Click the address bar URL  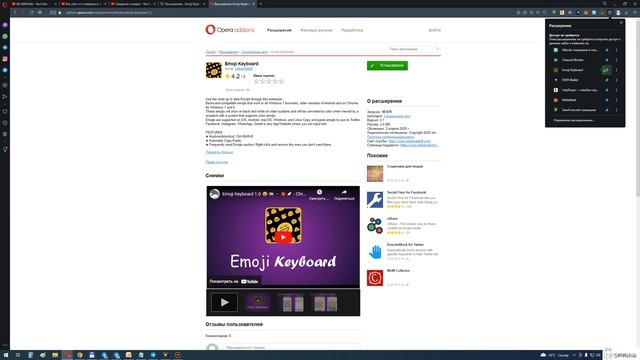109,13
